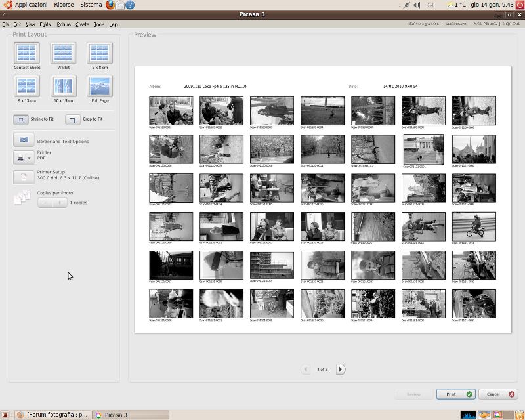This screenshot has width=525, height=420.
Task: Open the Printer selection dropdown
Action: 24,157
